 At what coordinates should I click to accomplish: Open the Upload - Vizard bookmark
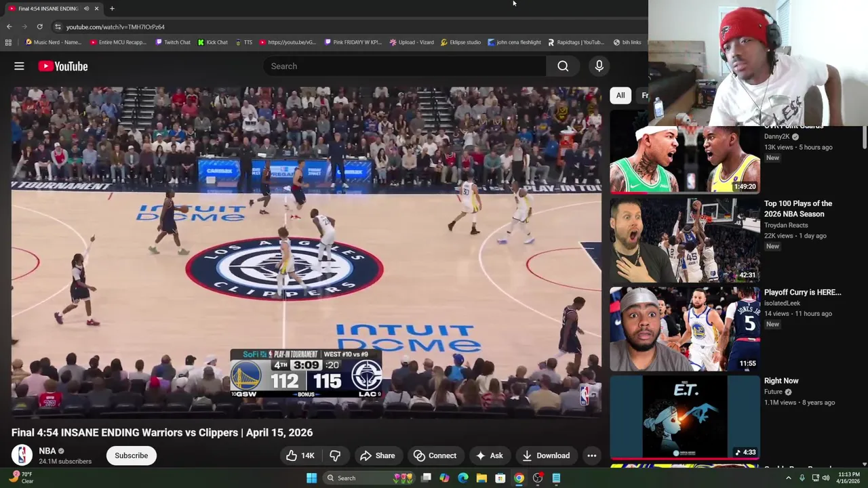412,42
